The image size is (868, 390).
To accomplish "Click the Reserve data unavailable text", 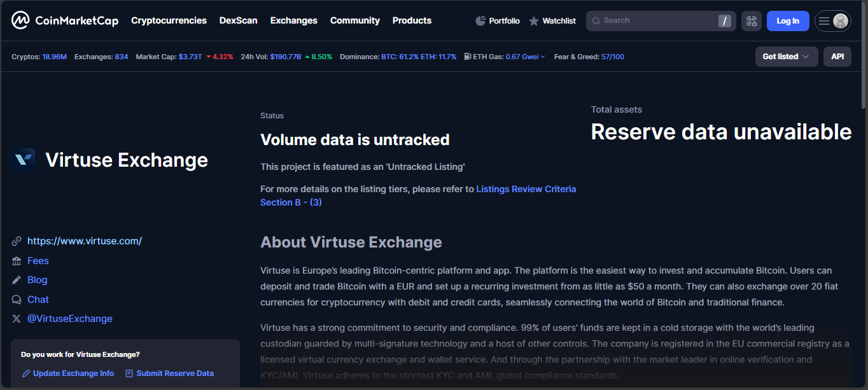I will [x=721, y=132].
